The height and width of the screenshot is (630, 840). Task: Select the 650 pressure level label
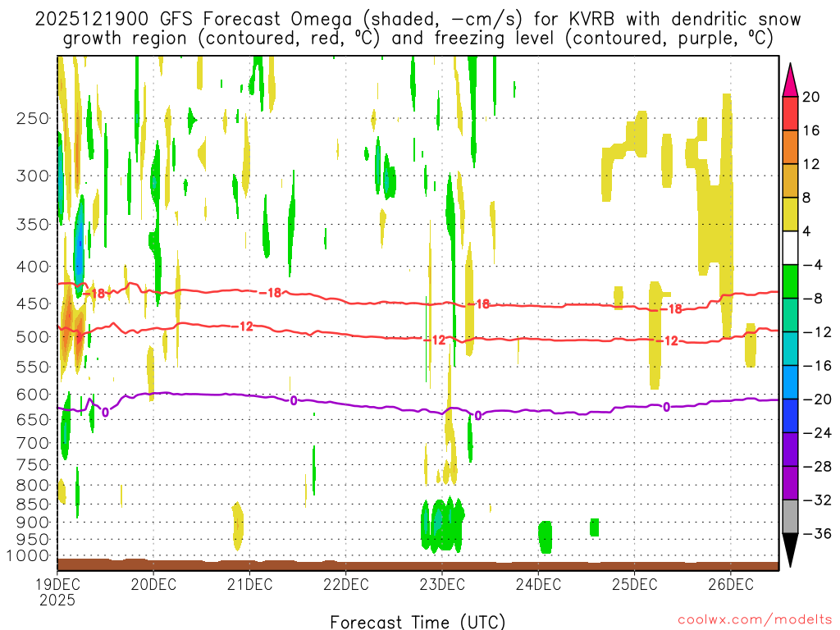[33, 419]
